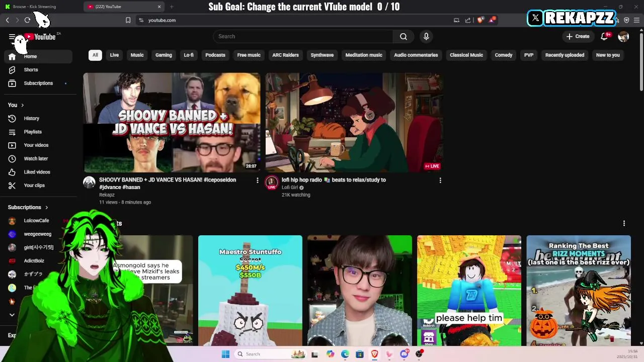The height and width of the screenshot is (362, 644).
Task: Open Microsoft Edge from taskbar
Action: (x=345, y=354)
